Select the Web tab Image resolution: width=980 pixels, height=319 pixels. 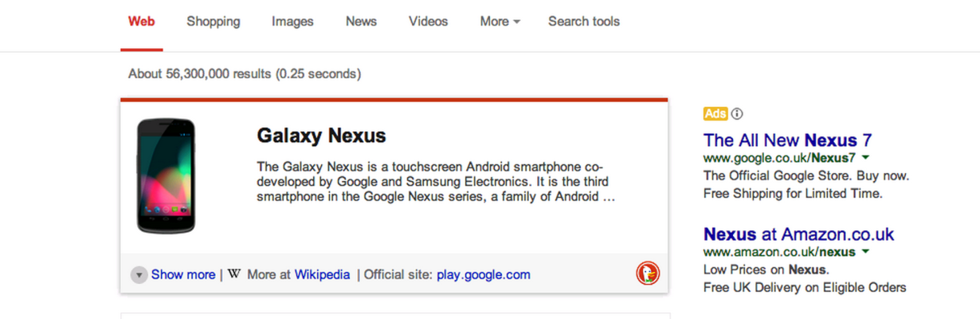tap(141, 22)
